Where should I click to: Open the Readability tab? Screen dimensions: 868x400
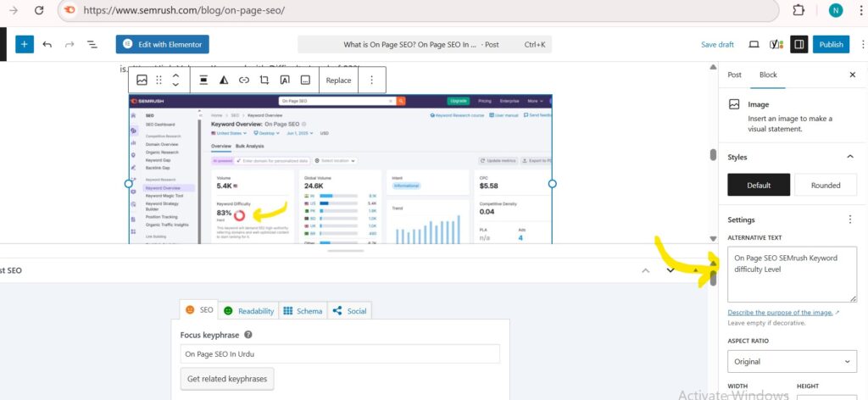coord(248,310)
